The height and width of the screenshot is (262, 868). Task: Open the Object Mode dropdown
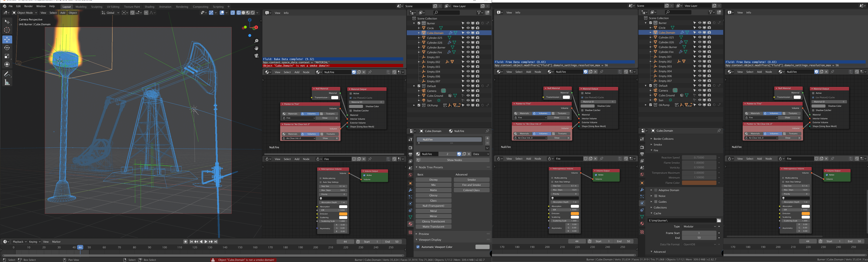tap(25, 13)
